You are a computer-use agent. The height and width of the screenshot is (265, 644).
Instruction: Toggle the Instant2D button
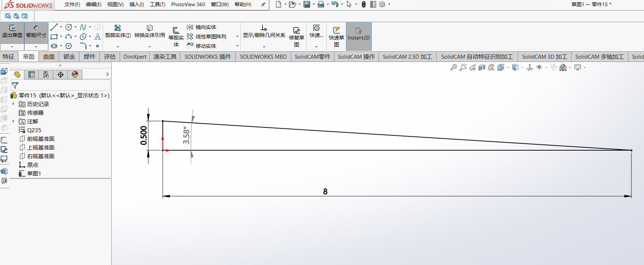[359, 36]
